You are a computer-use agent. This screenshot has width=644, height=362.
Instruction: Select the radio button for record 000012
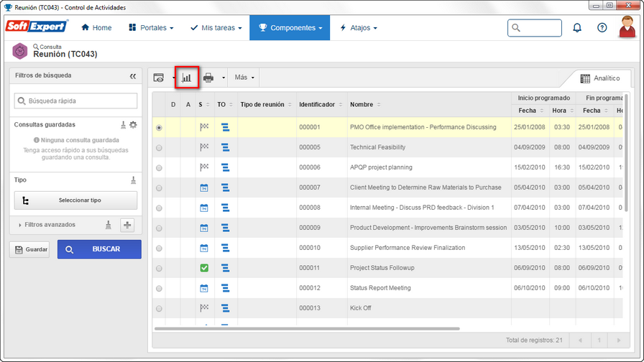[159, 289]
